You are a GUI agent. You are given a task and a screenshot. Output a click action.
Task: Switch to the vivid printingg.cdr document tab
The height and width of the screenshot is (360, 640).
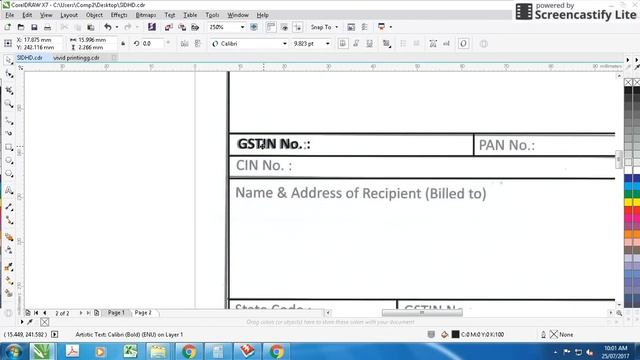(76, 58)
